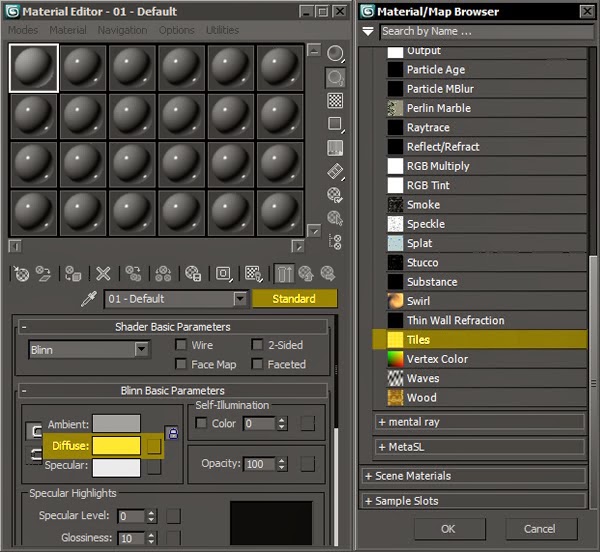The height and width of the screenshot is (552, 600).
Task: Enable the 2-Sided checkbox
Action: (257, 345)
